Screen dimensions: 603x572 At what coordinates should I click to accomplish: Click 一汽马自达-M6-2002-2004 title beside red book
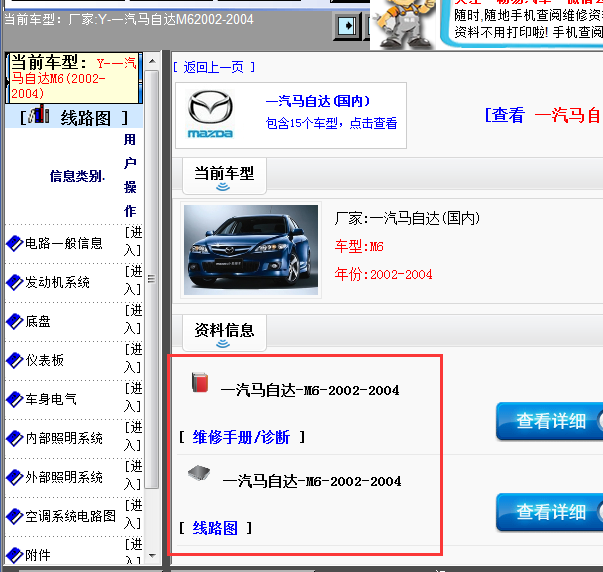[310, 390]
